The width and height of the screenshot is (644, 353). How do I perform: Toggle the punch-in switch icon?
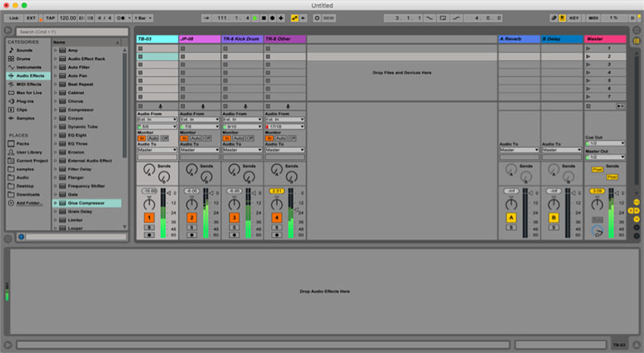[x=430, y=18]
